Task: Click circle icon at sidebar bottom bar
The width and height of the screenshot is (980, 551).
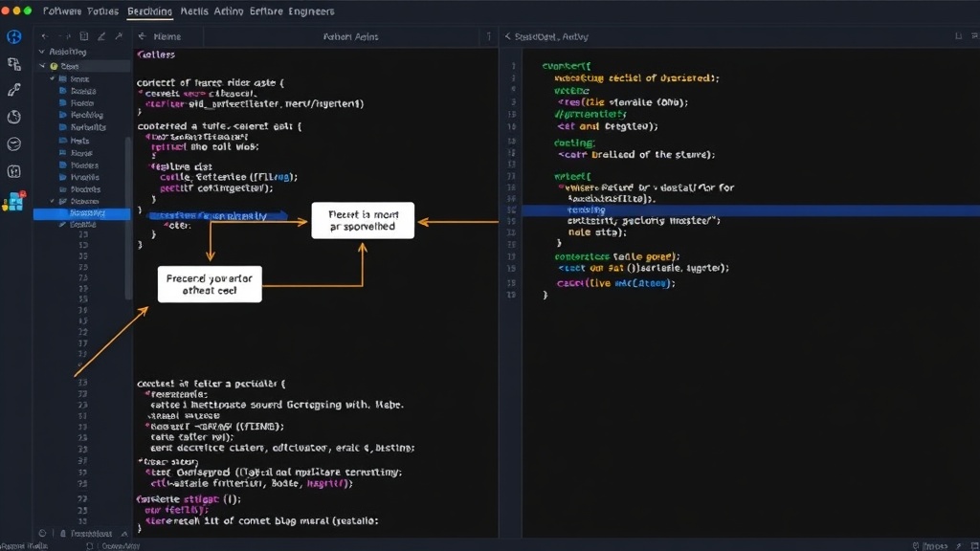Action: click(42, 534)
